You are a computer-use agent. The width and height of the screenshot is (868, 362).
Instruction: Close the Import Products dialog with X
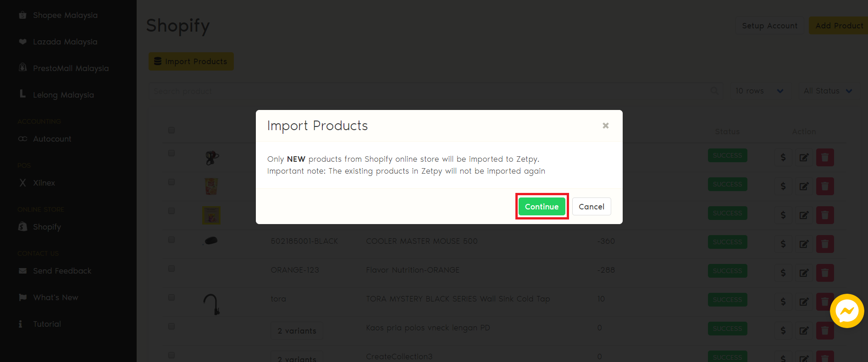[605, 126]
